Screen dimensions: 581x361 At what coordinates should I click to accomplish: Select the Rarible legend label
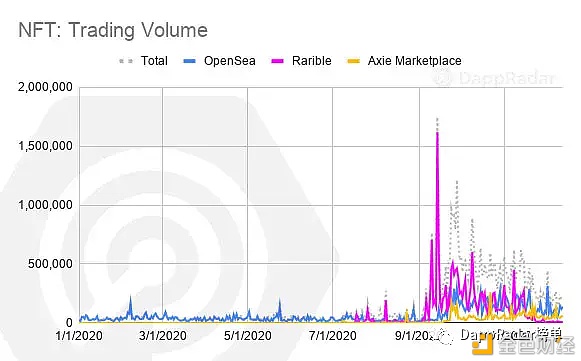coord(312,61)
